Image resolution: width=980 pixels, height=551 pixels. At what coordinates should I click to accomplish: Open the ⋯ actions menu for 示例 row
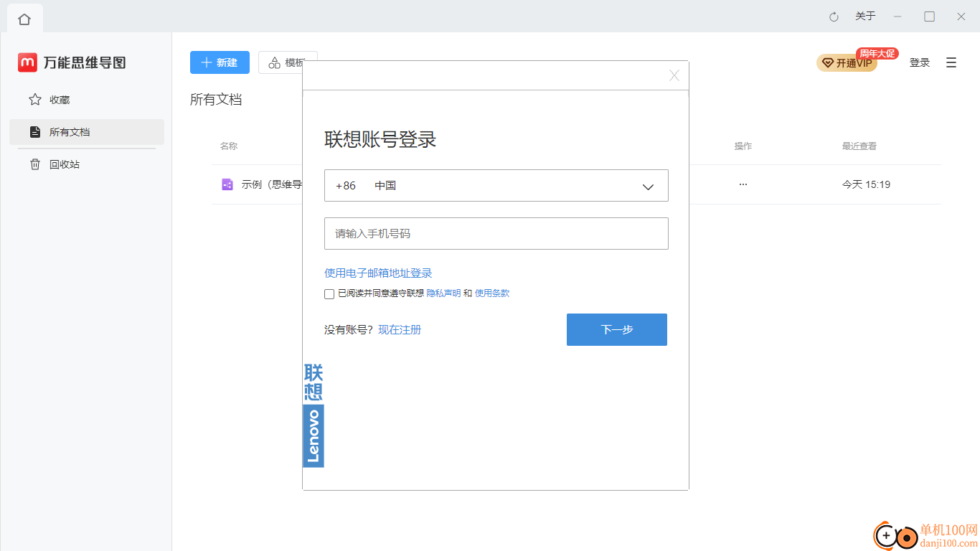coord(743,184)
